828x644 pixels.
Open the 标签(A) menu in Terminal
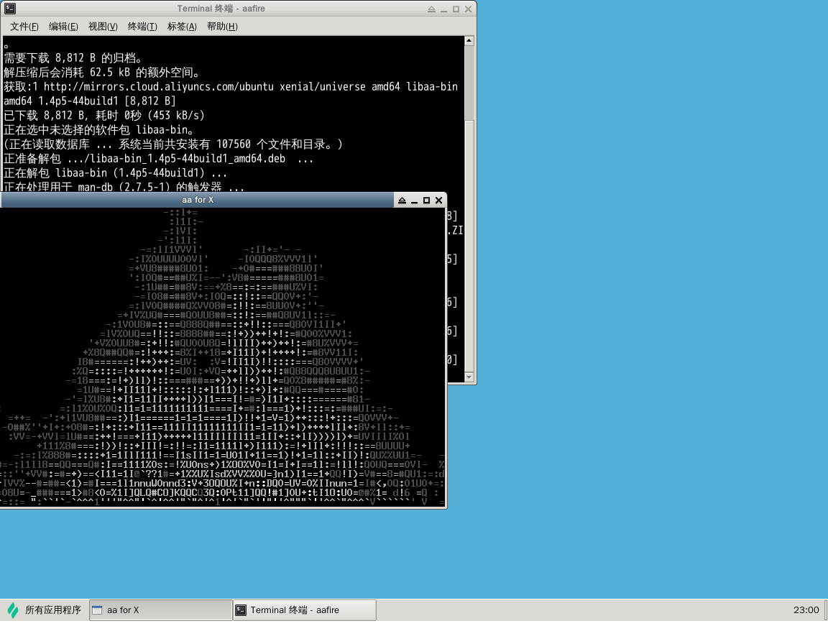[182, 27]
